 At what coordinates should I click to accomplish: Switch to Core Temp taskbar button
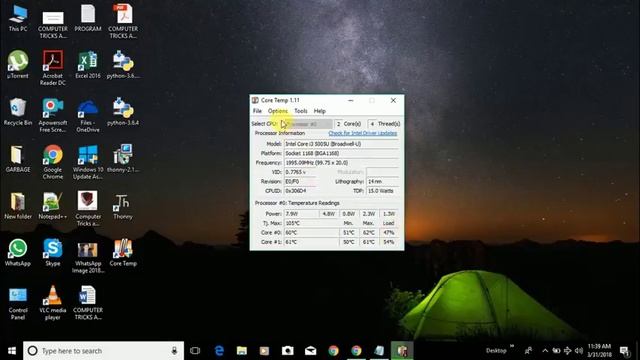click(x=402, y=351)
